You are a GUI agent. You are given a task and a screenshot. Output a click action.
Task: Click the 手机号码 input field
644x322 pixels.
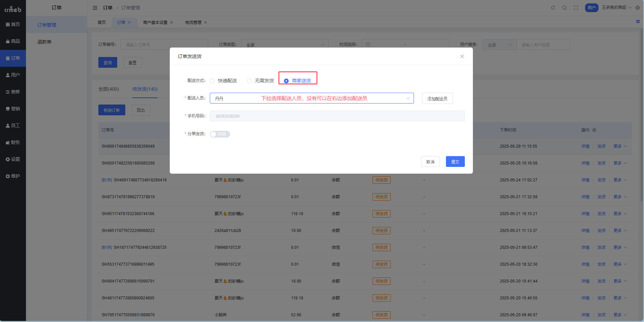coord(337,116)
